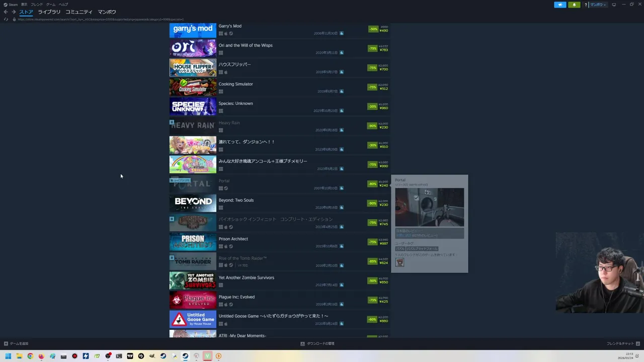This screenshot has width=644, height=362.
Task: Click green V app taskbar icon
Action: (x=207, y=356)
